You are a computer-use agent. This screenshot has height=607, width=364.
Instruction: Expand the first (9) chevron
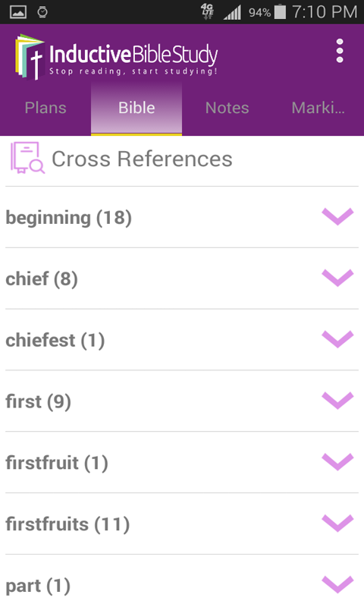(337, 401)
